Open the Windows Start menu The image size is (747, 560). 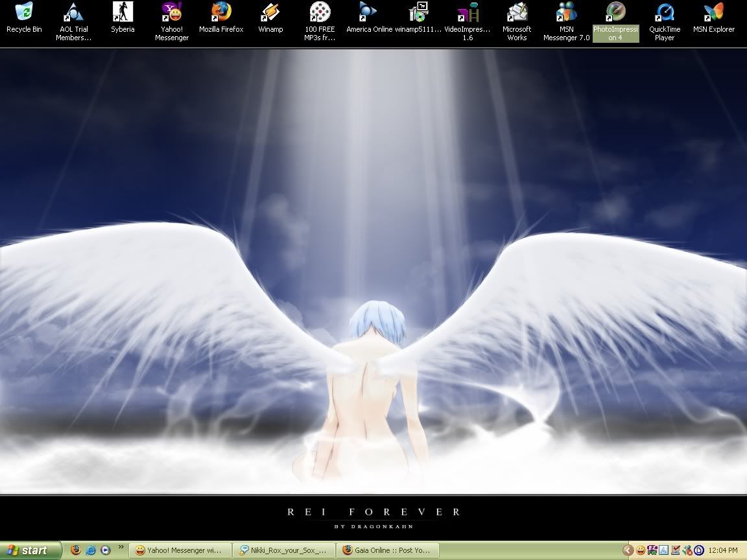pyautogui.click(x=30, y=550)
